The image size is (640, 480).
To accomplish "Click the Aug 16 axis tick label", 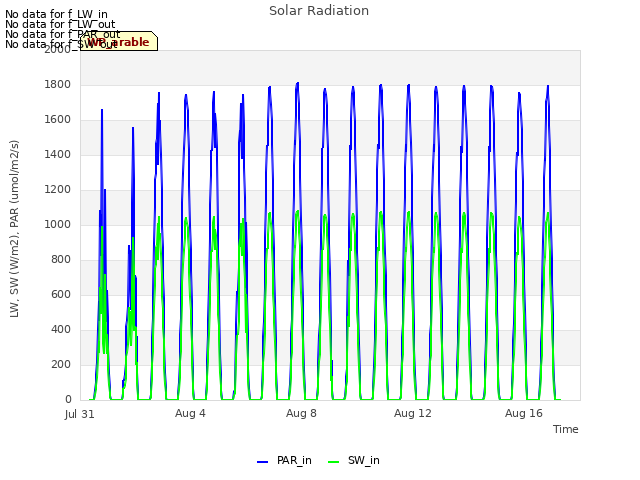I will coord(524,413).
